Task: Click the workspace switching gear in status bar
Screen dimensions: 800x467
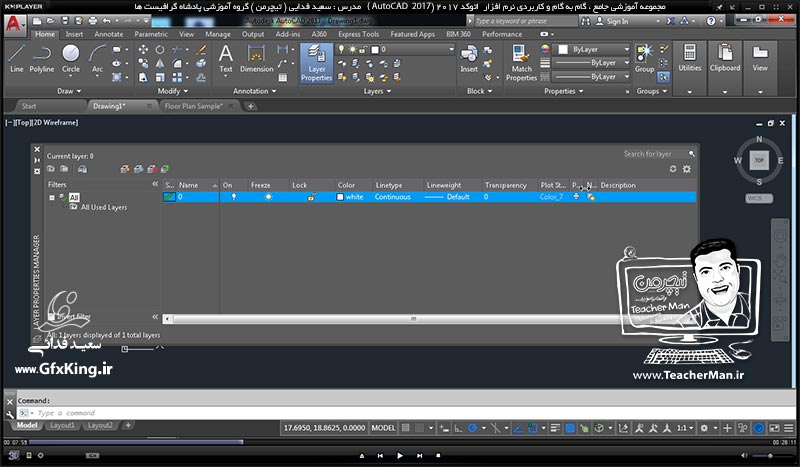Action: coord(704,428)
